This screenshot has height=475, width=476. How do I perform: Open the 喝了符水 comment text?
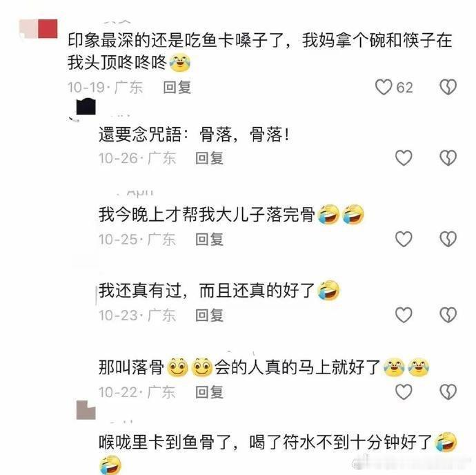tap(278, 454)
